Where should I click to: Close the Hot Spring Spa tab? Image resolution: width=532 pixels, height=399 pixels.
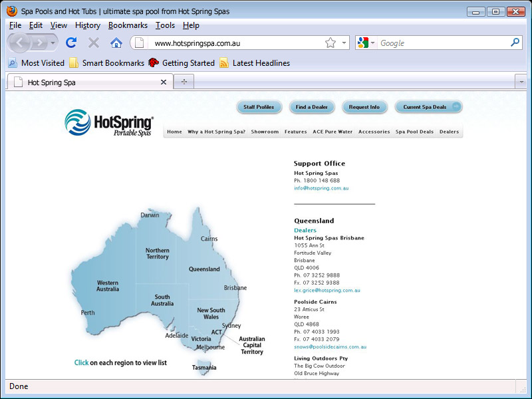tap(164, 82)
